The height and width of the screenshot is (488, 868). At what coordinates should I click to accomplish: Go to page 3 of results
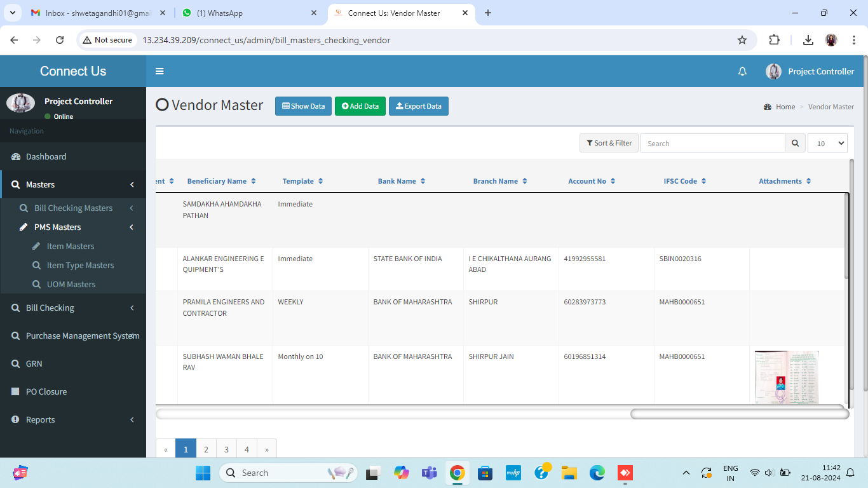[226, 449]
